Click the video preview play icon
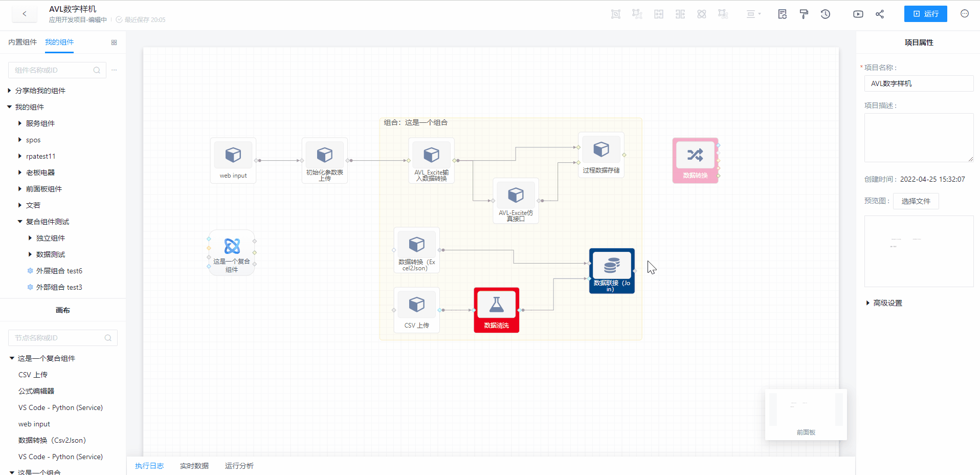 tap(858, 14)
